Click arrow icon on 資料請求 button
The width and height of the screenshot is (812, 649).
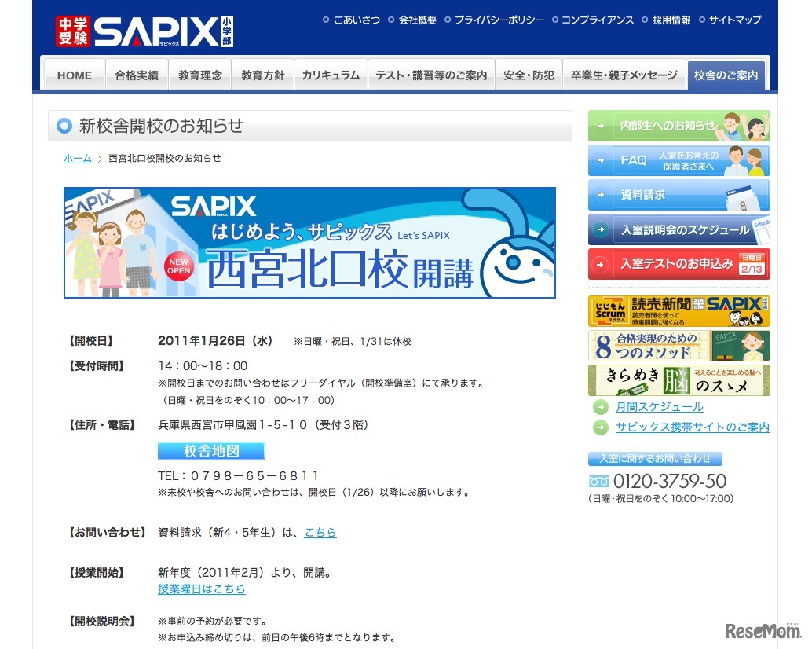click(601, 196)
